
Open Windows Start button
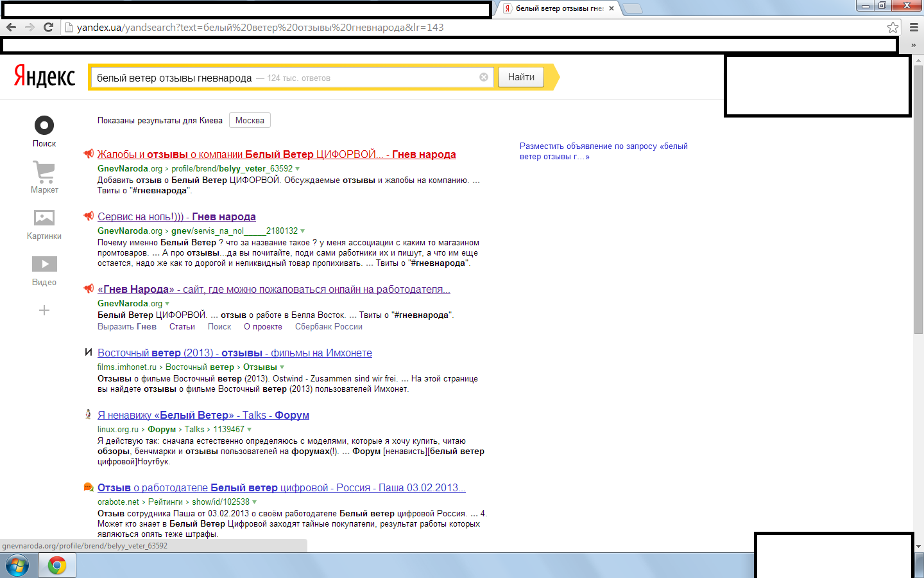coord(17,566)
